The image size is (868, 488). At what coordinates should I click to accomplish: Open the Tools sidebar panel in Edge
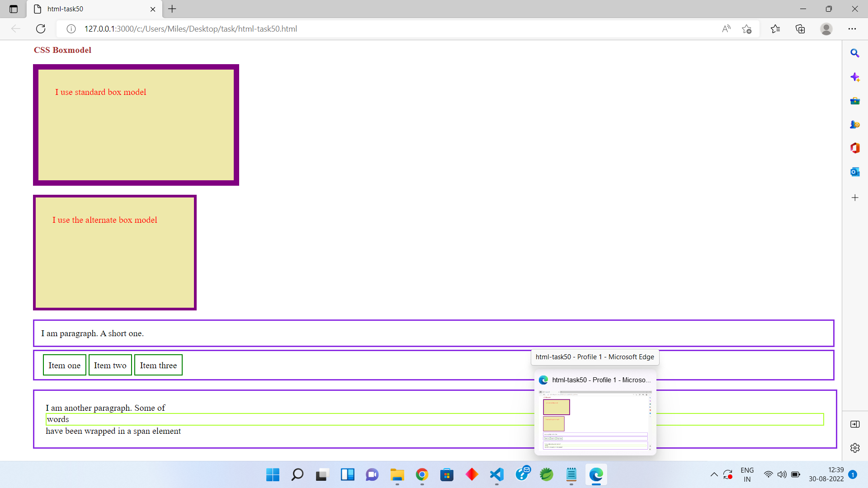(x=855, y=101)
